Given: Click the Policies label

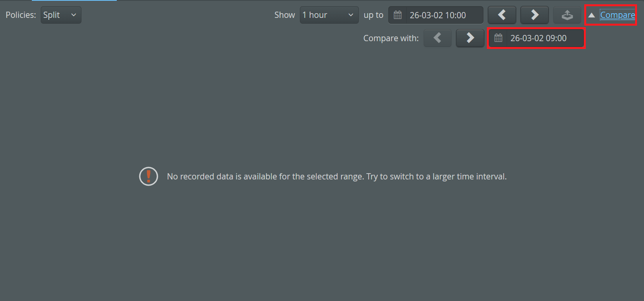Looking at the screenshot, I should (x=21, y=15).
